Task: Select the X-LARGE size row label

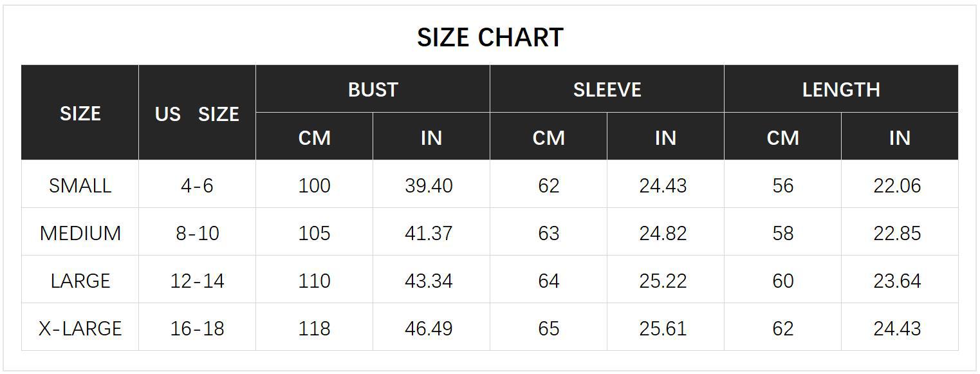Action: [80, 328]
